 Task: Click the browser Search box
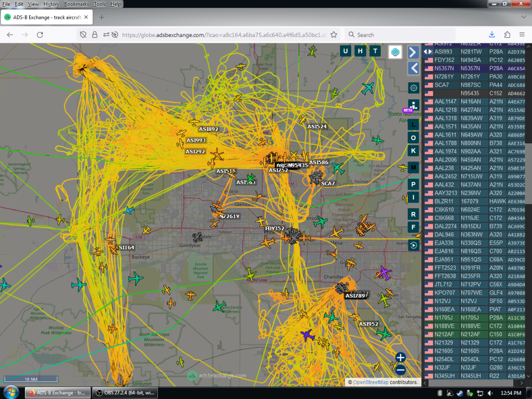400,35
